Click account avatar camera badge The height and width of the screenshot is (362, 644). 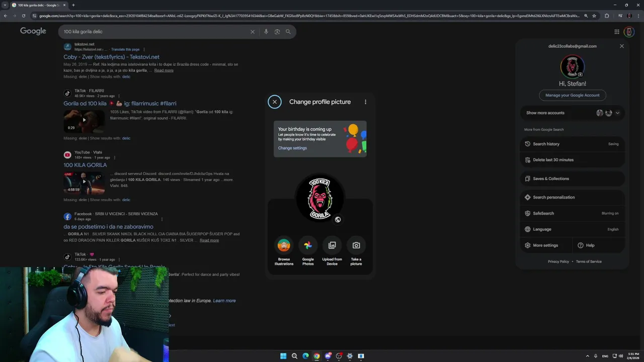pos(580,74)
